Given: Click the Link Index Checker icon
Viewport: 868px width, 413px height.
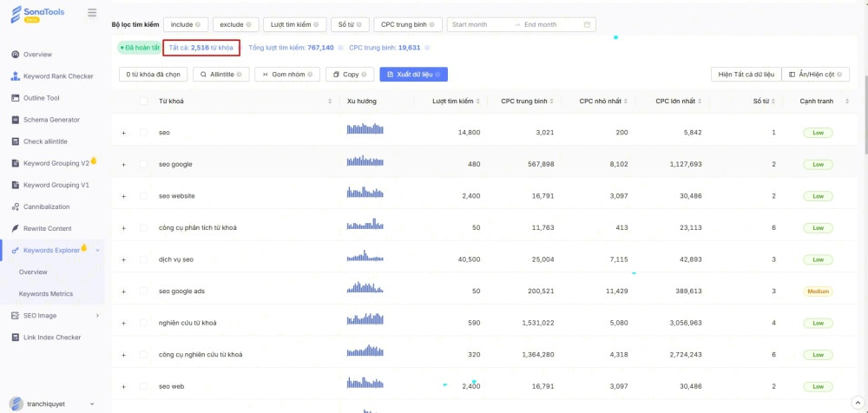Looking at the screenshot, I should click(16, 338).
